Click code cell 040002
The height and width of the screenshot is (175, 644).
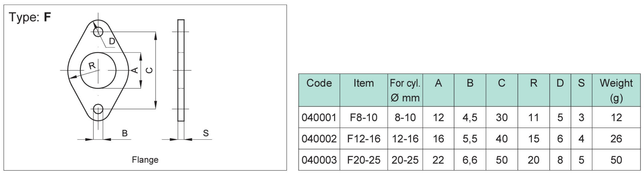point(319,139)
